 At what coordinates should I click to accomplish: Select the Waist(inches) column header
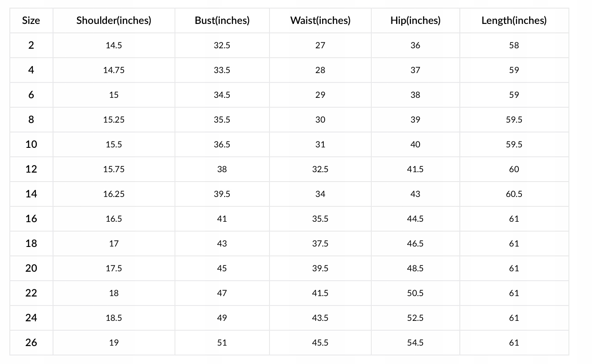[x=320, y=21]
